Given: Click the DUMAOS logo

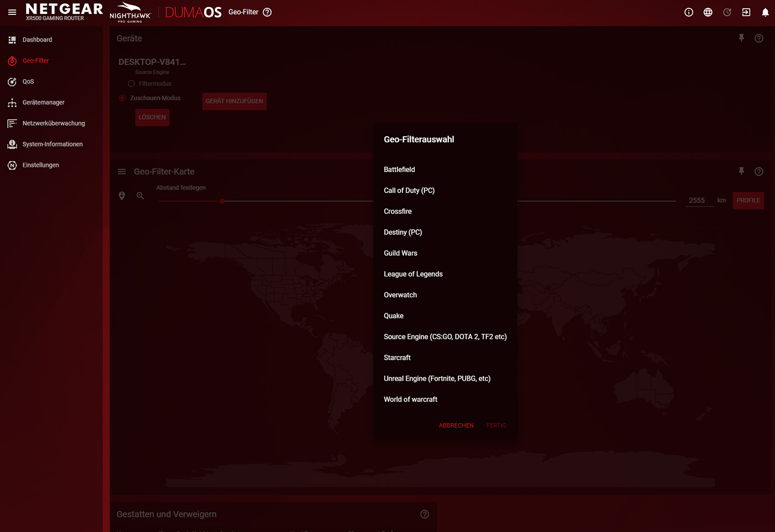Looking at the screenshot, I should 193,12.
